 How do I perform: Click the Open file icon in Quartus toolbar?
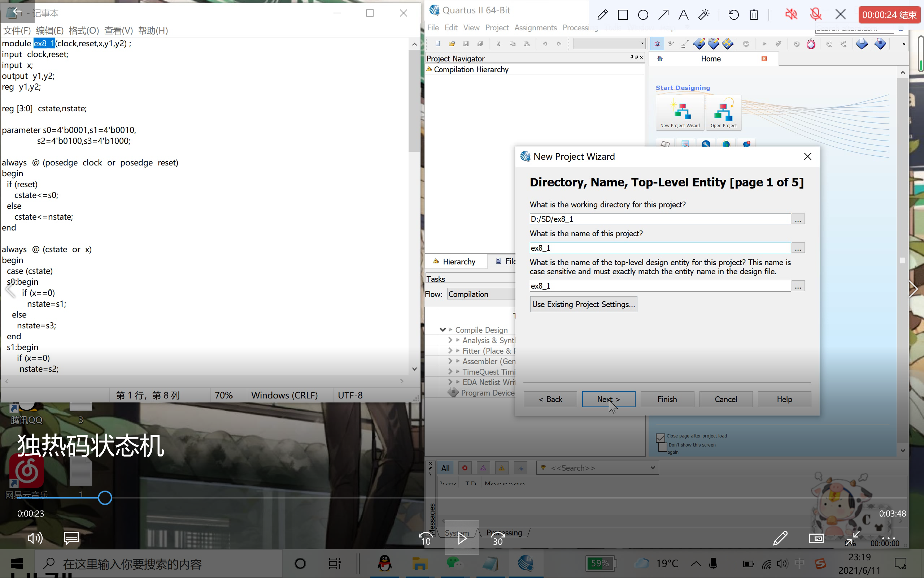[x=452, y=44]
